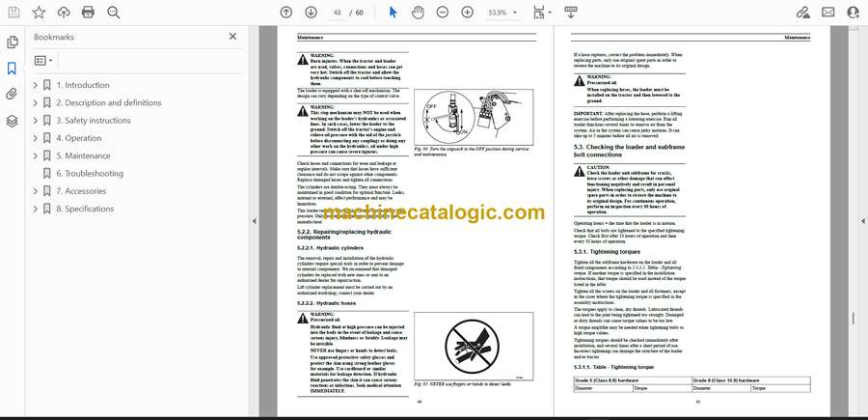
Task: Bookmark this file with the star icon
Action: click(39, 13)
